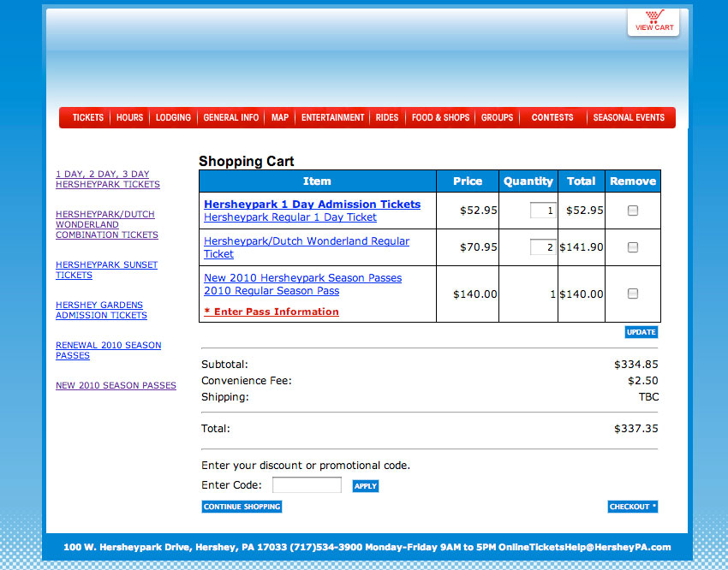Open 1 Day, 2 Day, 3 Day Hersheypark Tickets link
The height and width of the screenshot is (570, 728).
[x=108, y=179]
